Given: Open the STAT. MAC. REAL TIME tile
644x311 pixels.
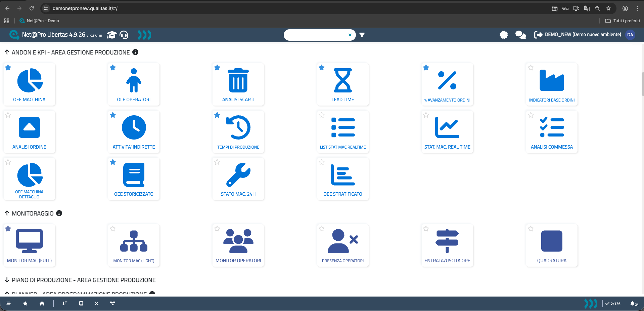Looking at the screenshot, I should click(x=447, y=132).
